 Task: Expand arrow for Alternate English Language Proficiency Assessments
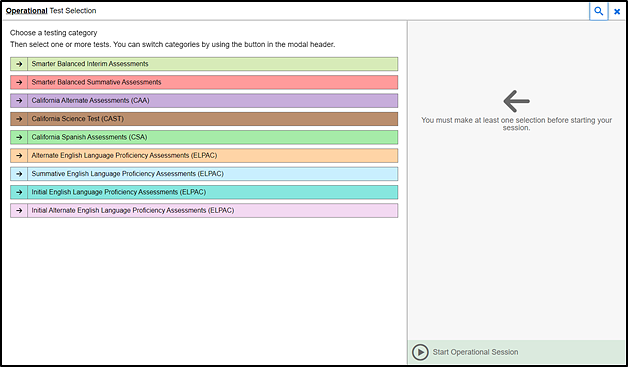pyautogui.click(x=19, y=155)
